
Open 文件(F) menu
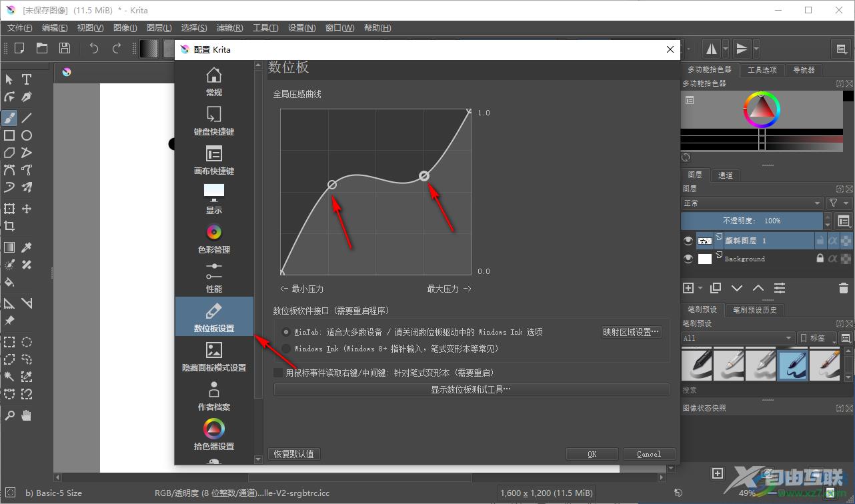click(x=20, y=28)
